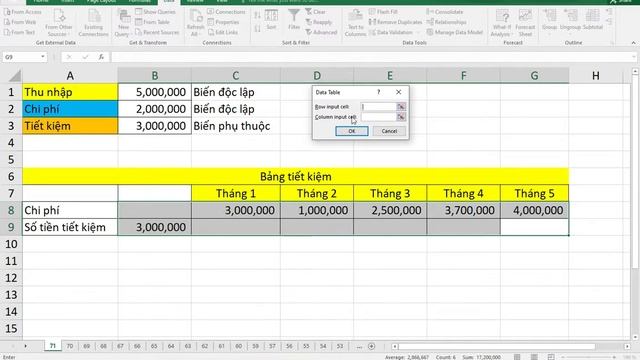The height and width of the screenshot is (360, 640).
Task: Open Relationships in Data Tools
Action: [x=446, y=22]
